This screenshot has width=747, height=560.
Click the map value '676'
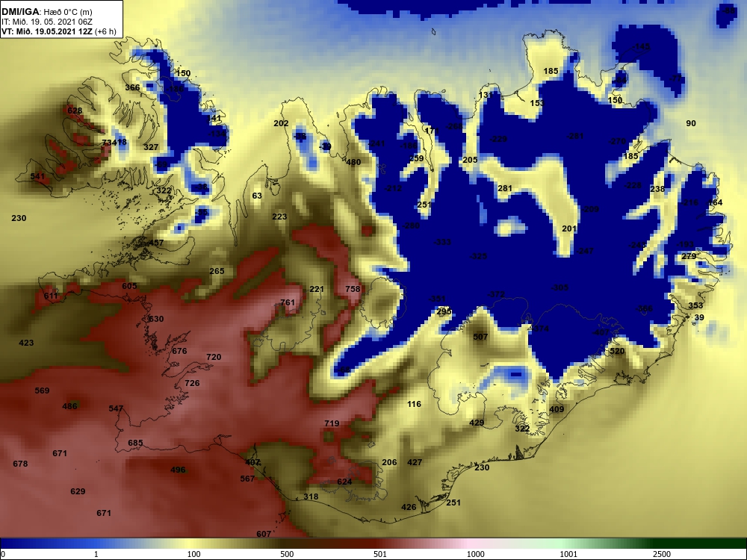click(179, 352)
